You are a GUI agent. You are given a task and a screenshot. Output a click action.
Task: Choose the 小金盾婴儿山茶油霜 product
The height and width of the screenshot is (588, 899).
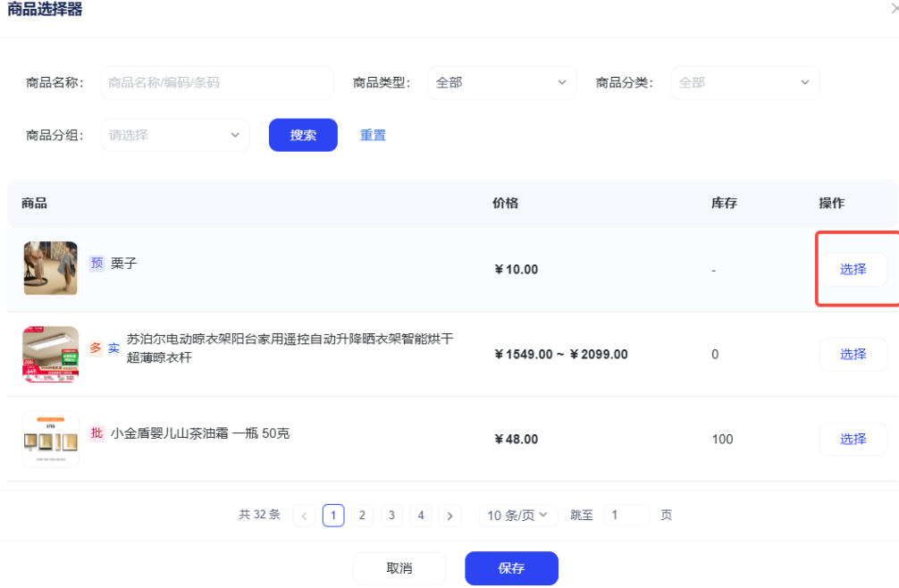pyautogui.click(x=853, y=439)
